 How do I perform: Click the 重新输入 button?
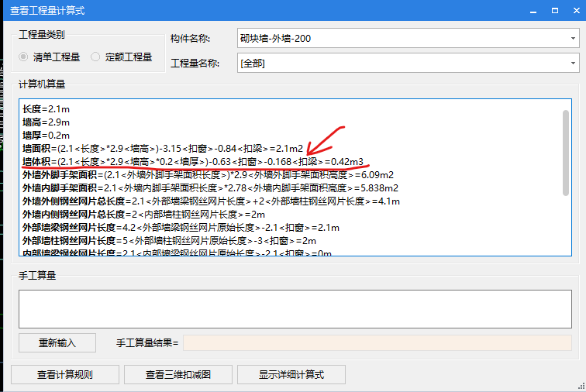pyautogui.click(x=57, y=342)
